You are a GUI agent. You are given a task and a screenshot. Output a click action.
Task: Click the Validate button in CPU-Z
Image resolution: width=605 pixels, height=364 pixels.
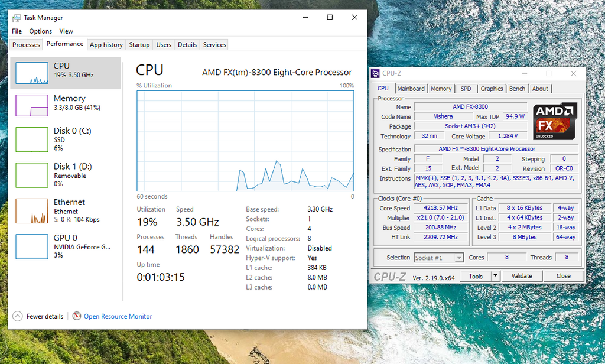pyautogui.click(x=522, y=276)
